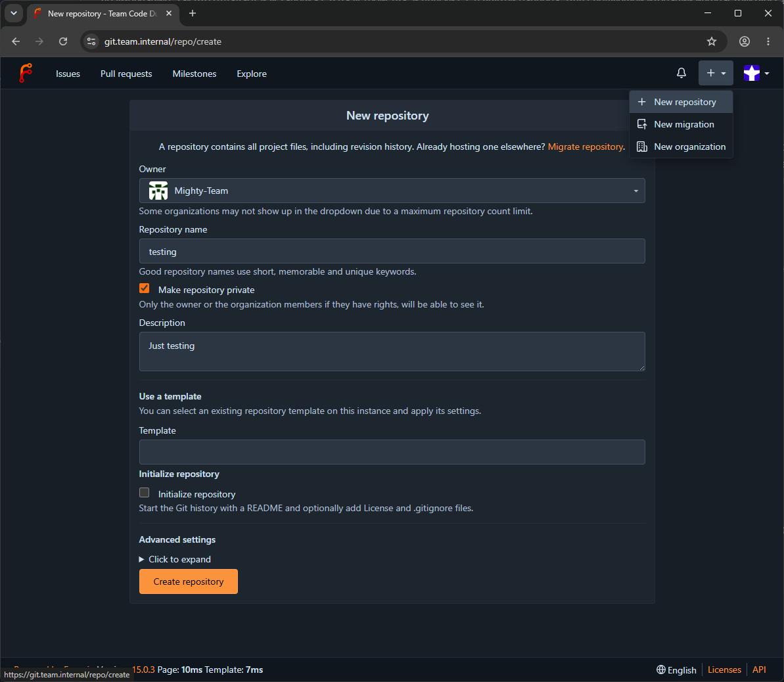Viewport: 784px width, 682px height.
Task: Focus the Repository name field
Action: 392,251
